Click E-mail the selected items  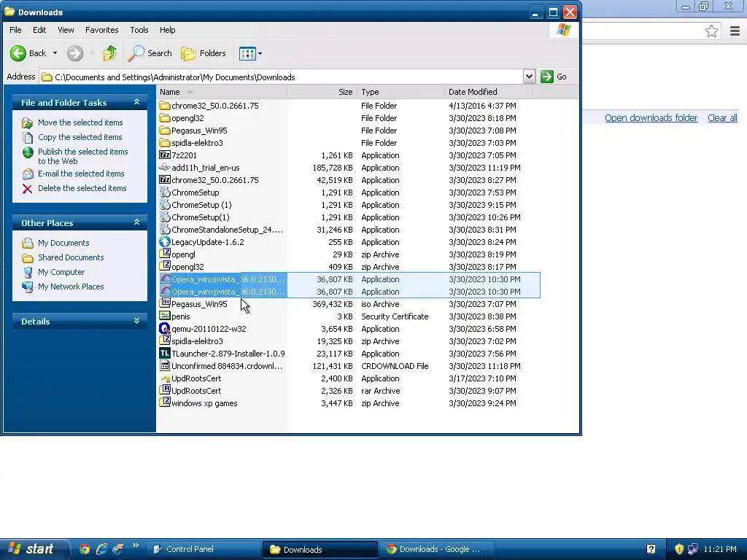coord(81,174)
